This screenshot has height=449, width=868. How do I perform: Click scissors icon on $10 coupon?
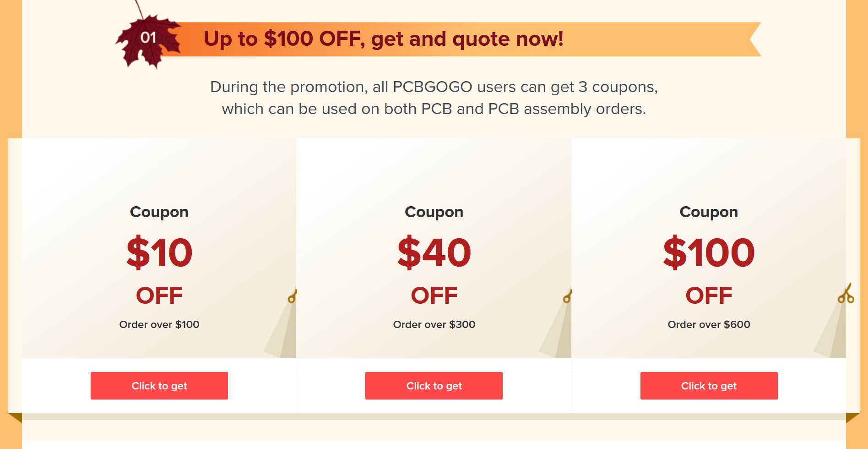click(x=292, y=296)
